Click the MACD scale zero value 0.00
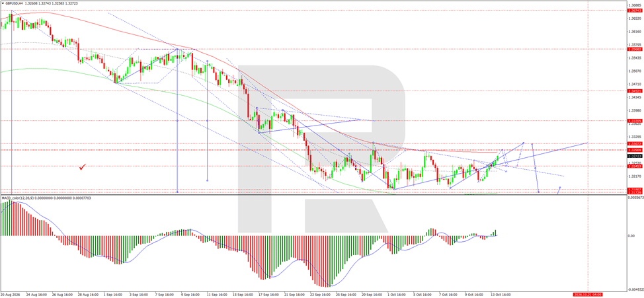 tap(631, 236)
